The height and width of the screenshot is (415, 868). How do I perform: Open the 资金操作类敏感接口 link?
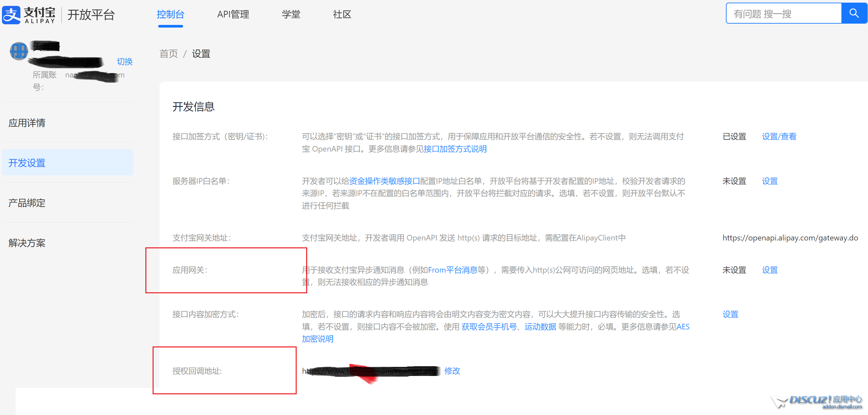(x=385, y=181)
